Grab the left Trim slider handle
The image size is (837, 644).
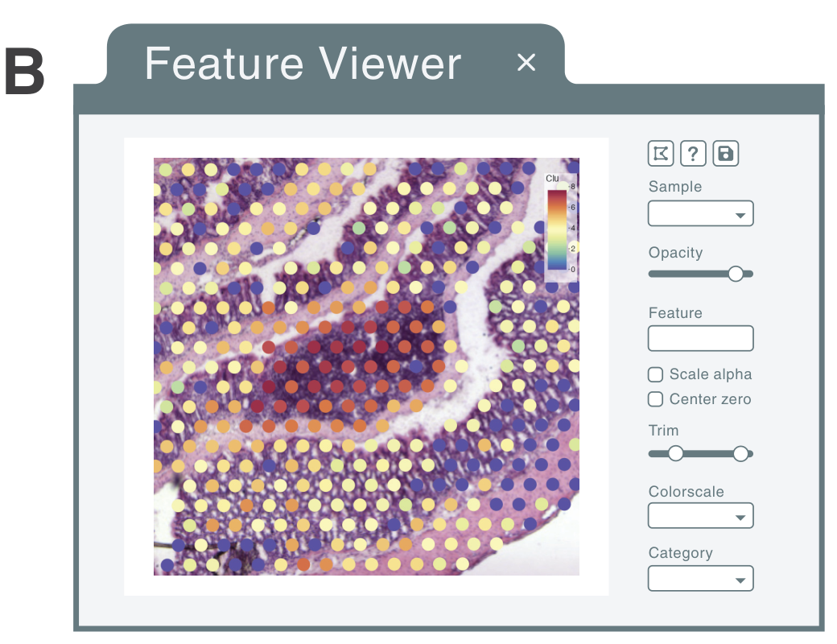coord(675,454)
